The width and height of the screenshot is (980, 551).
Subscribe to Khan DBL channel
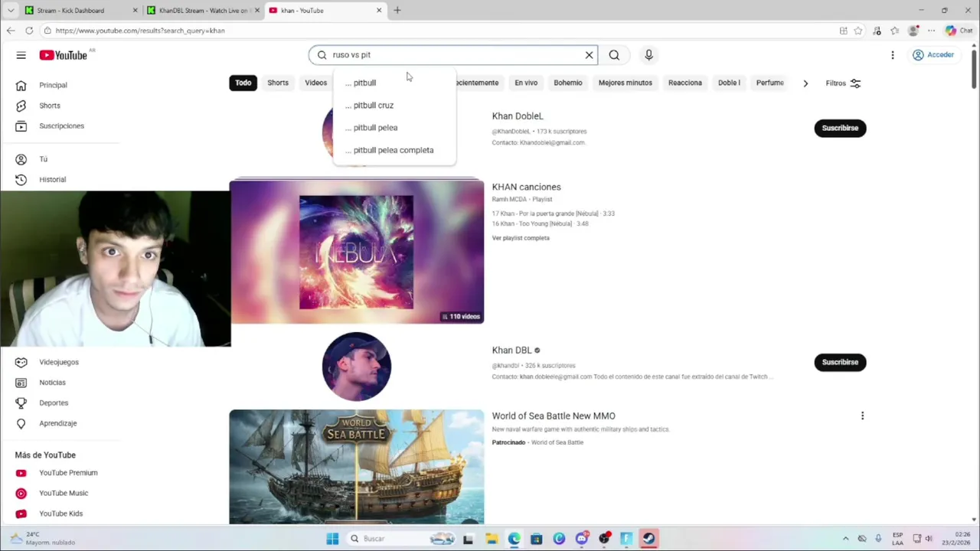[x=840, y=362]
